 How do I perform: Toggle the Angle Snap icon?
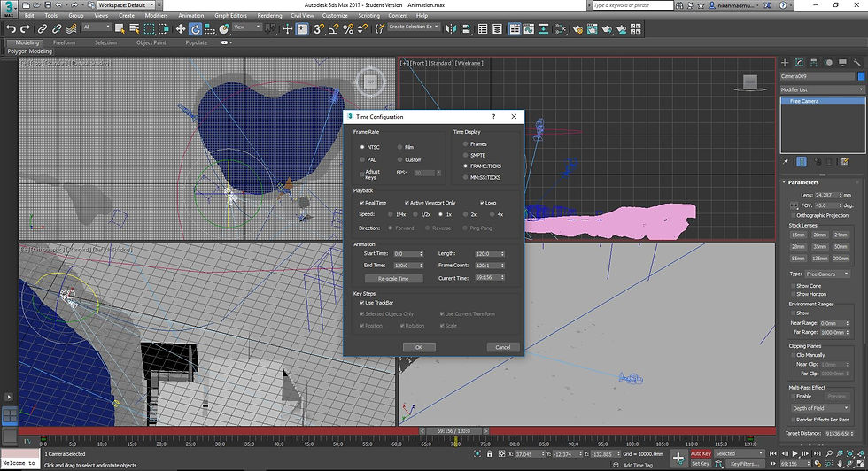click(x=333, y=29)
